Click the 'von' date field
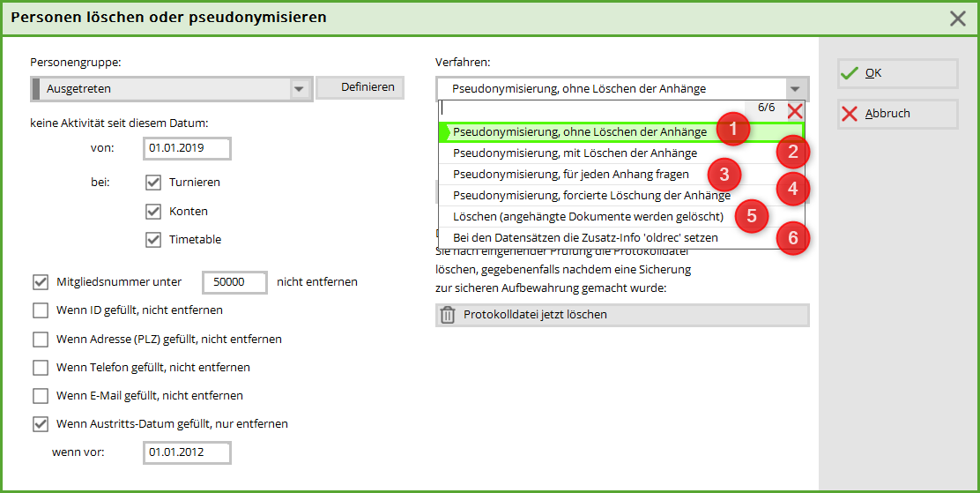Viewport: 980px width, 493px height. click(x=186, y=148)
